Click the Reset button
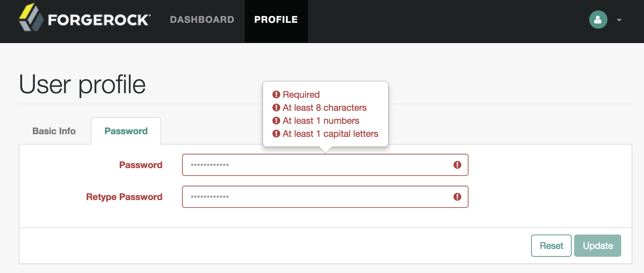The height and width of the screenshot is (273, 644). (551, 246)
